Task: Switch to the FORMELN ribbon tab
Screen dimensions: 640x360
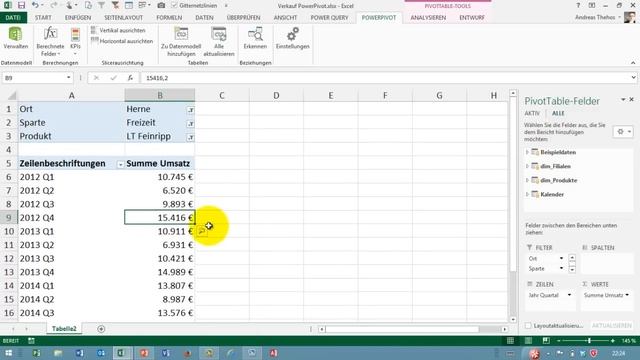Action: (169, 18)
